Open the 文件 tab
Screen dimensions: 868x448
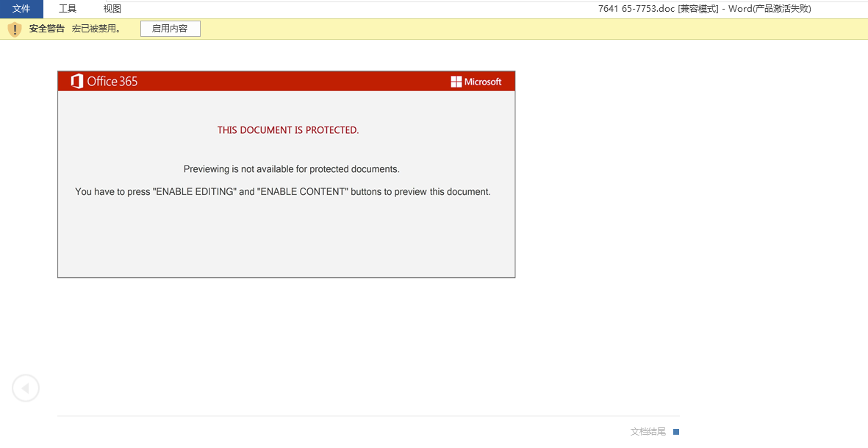21,9
